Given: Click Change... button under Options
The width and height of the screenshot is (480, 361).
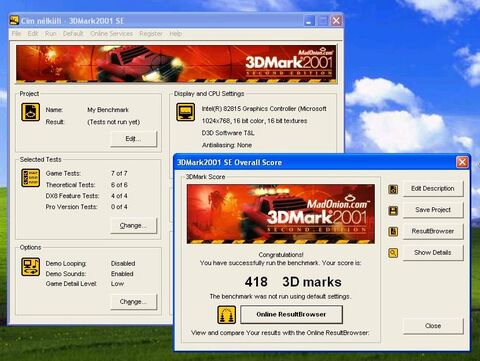Looking at the screenshot, I should pyautogui.click(x=133, y=302).
